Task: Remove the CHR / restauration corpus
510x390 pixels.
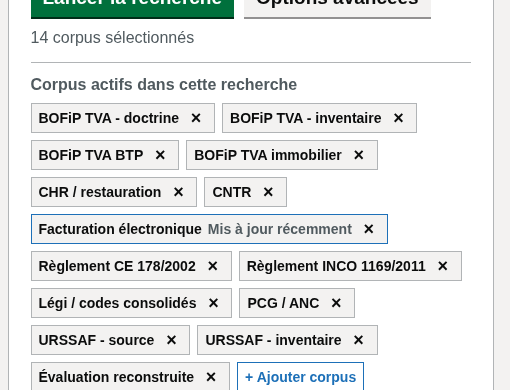Action: coord(178,192)
